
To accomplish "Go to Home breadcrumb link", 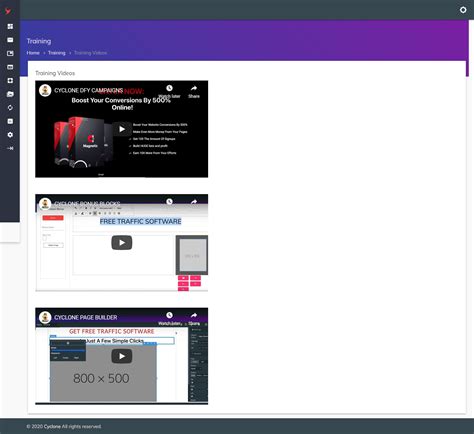I will click(x=33, y=53).
